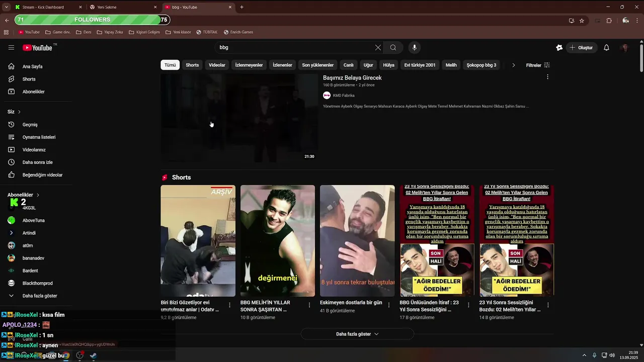Open the Steam taskbar icon

point(93,355)
